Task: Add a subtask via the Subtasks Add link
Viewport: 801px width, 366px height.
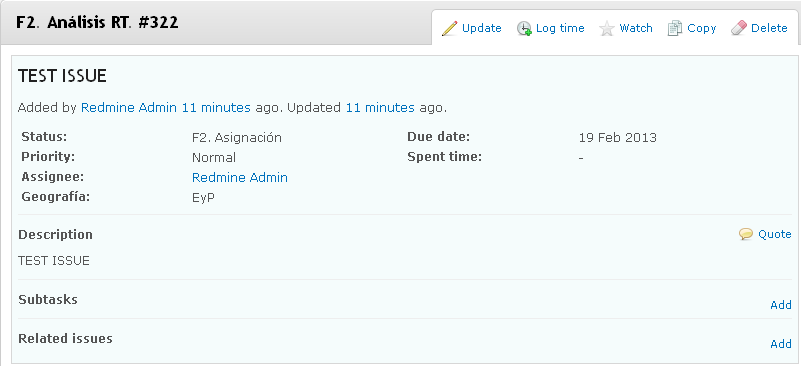Action: [781, 305]
